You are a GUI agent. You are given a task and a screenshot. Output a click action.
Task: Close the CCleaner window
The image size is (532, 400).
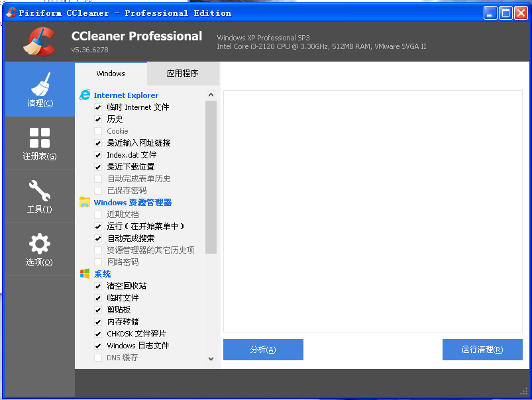(x=521, y=13)
